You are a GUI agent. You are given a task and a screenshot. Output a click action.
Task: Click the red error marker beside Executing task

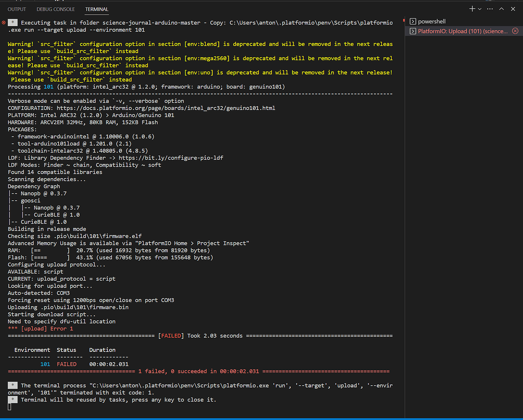click(x=4, y=22)
